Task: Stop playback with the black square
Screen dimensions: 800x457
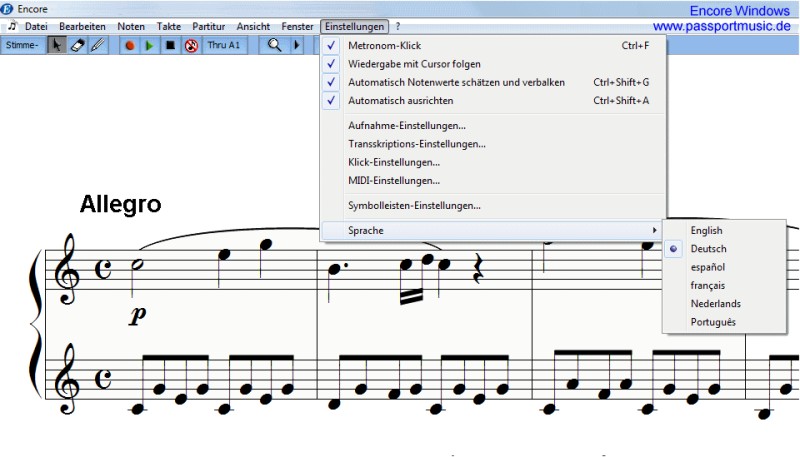Action: click(170, 45)
